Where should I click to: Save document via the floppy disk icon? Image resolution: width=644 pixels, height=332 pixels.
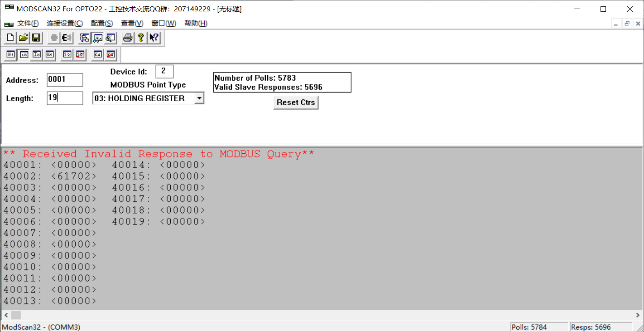(x=36, y=38)
